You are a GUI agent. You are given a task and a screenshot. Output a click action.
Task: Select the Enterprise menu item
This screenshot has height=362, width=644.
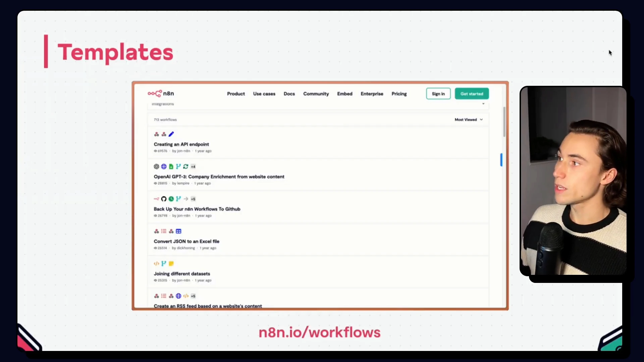372,94
